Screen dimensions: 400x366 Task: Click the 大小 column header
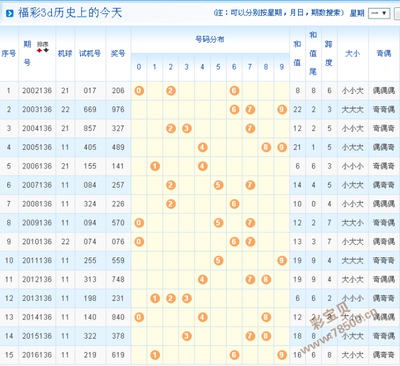click(353, 53)
